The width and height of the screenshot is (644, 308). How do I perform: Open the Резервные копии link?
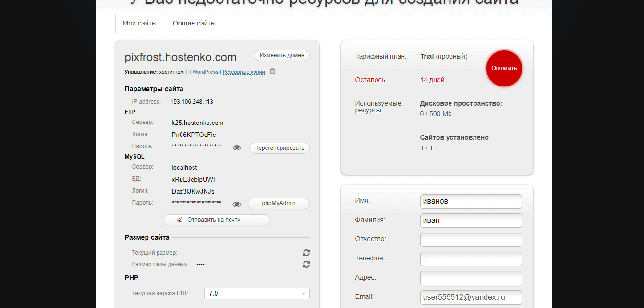[243, 72]
